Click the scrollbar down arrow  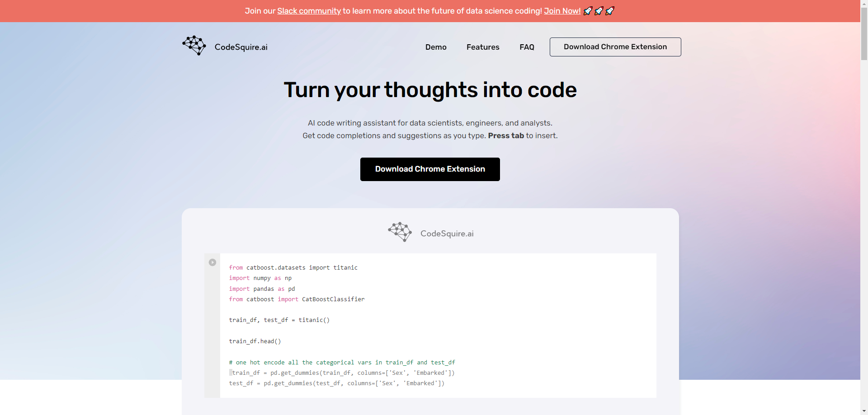click(x=864, y=411)
